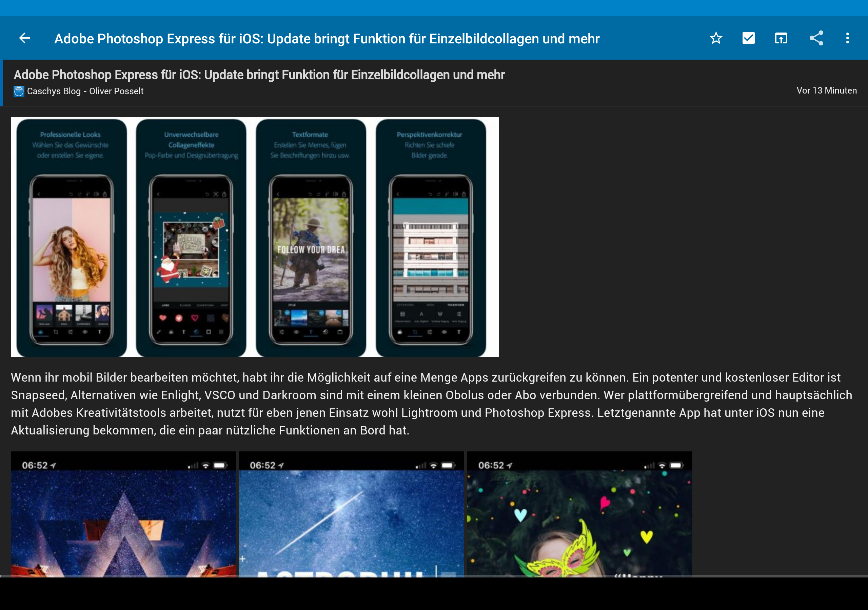This screenshot has width=868, height=610.
Task: Tap the back arrow in toolbar
Action: [24, 38]
